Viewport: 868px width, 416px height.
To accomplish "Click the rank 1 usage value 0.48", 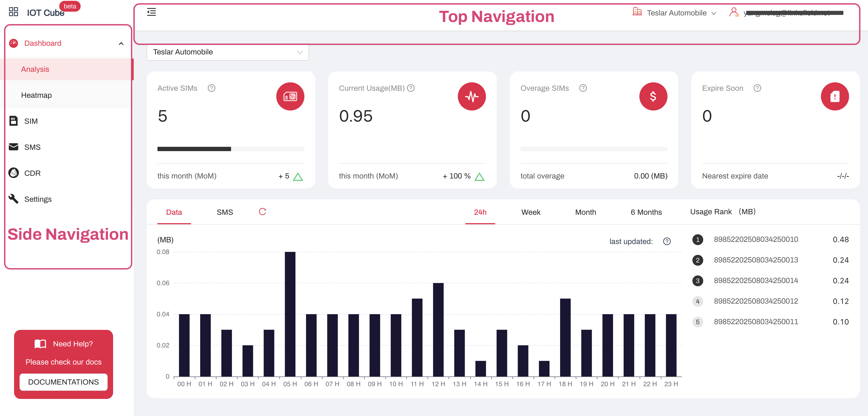I will [x=841, y=239].
